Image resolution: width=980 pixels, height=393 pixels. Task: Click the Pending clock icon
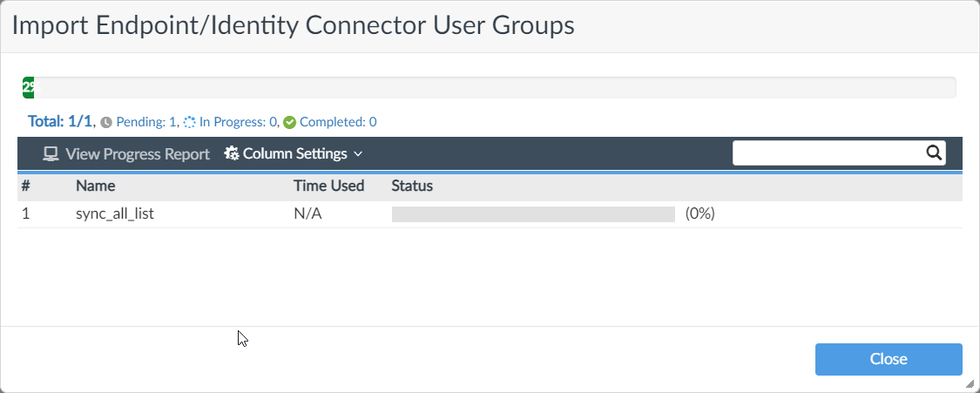(x=106, y=123)
